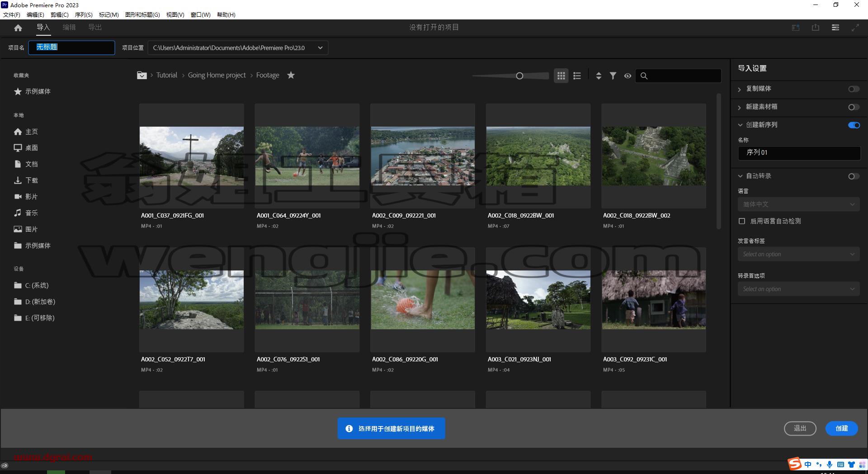Select clip A002_C086_09220G_001 thumbnail
Screen dimensions: 868x474
click(x=423, y=300)
